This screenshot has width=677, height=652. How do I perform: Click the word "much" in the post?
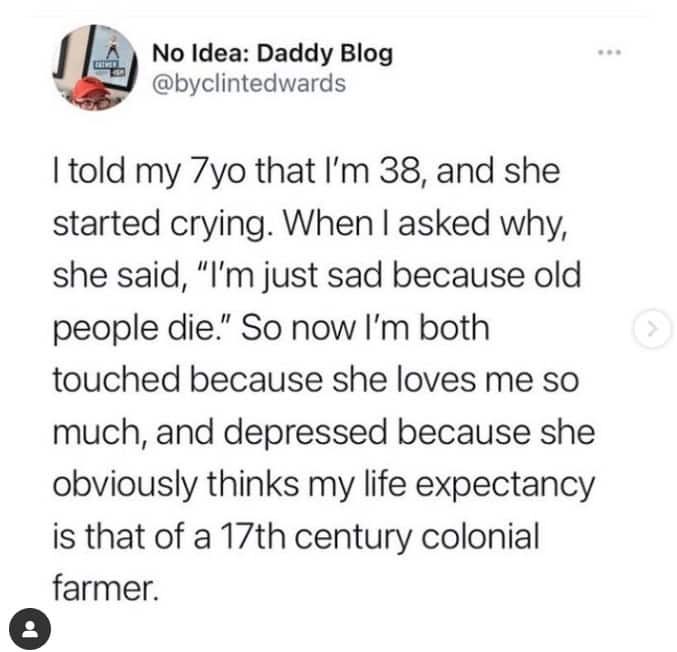coord(89,434)
